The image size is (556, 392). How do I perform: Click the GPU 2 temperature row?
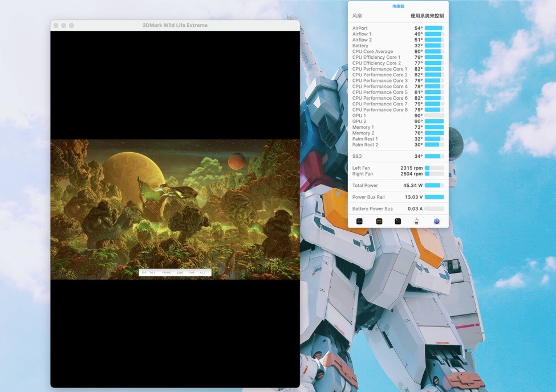tap(398, 121)
